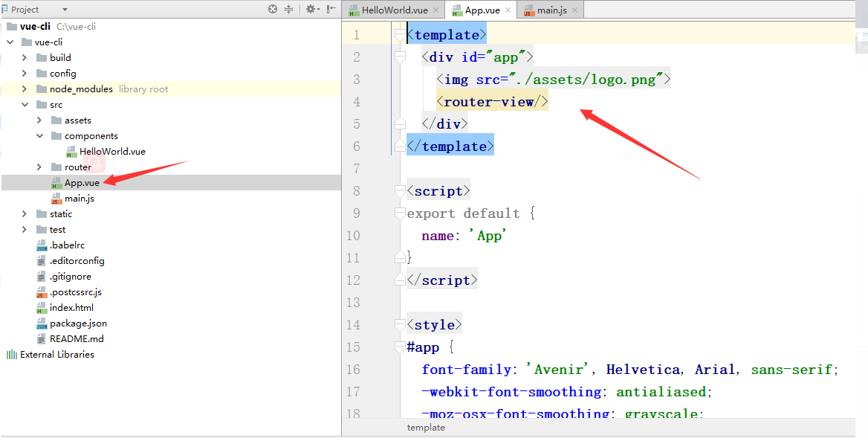Expand the node_modules folder
The width and height of the screenshot is (868, 438).
pos(25,88)
